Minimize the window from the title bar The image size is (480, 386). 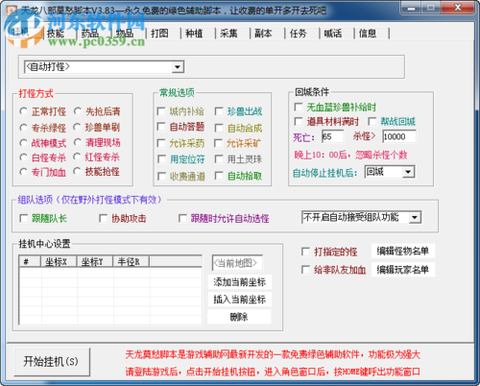[x=411, y=7]
